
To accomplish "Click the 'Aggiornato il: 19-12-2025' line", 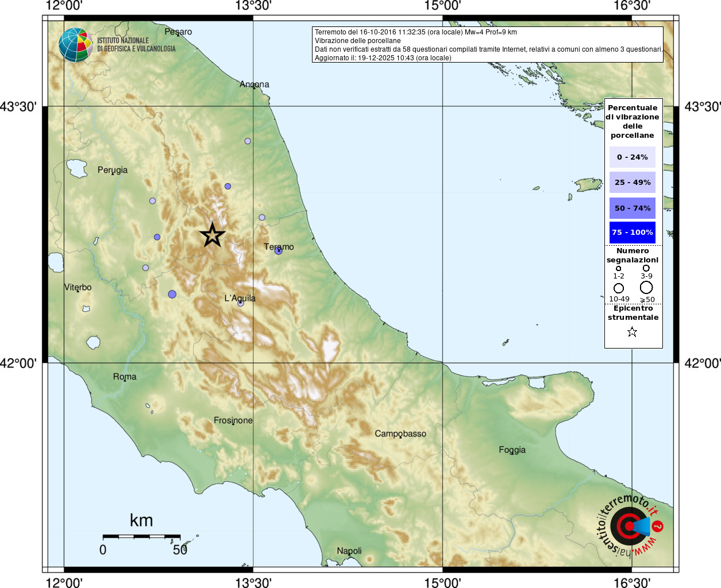I will click(x=383, y=58).
